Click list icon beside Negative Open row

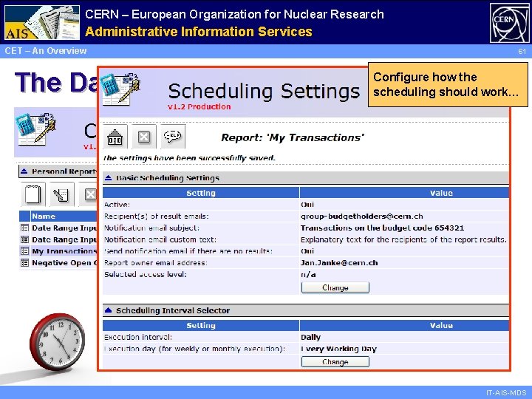pos(24,262)
